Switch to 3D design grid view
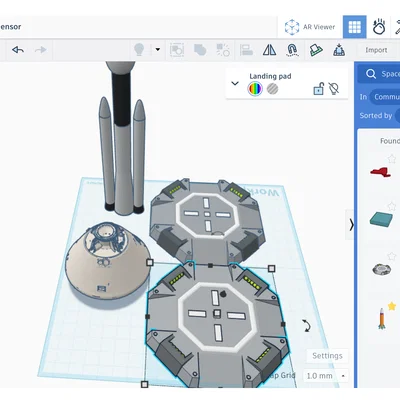The height and width of the screenshot is (400, 400). (x=354, y=27)
